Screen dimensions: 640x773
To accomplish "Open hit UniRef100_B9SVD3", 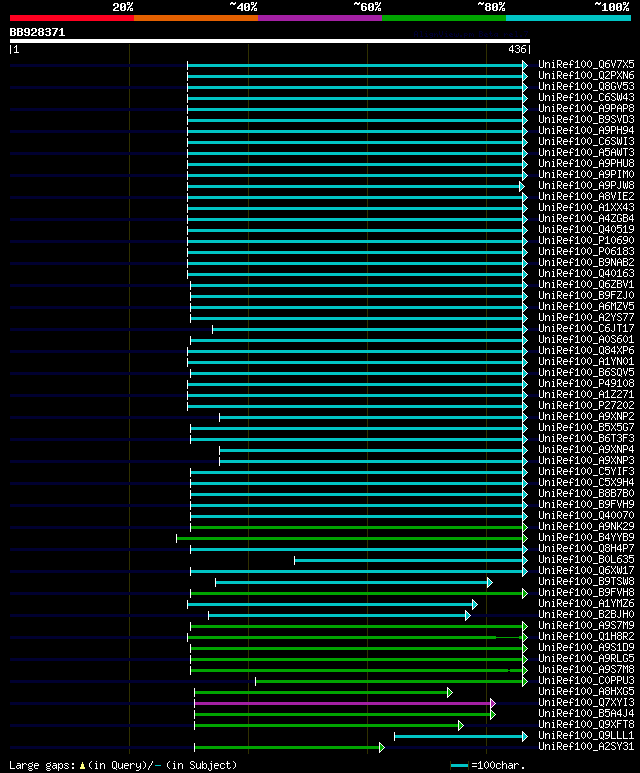I will [x=586, y=120].
